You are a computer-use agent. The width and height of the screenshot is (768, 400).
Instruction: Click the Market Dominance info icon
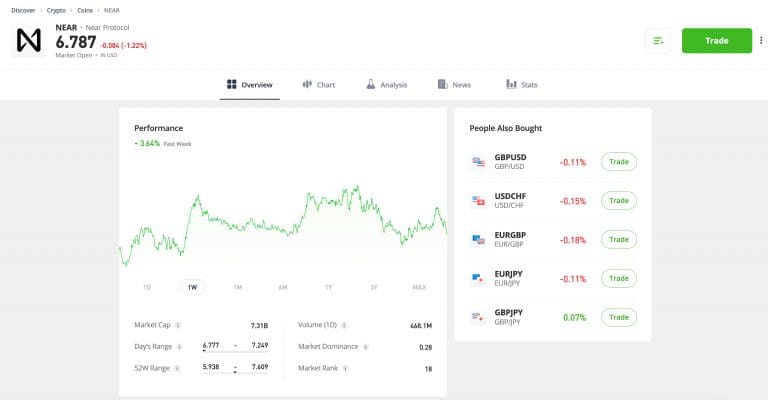tap(366, 347)
